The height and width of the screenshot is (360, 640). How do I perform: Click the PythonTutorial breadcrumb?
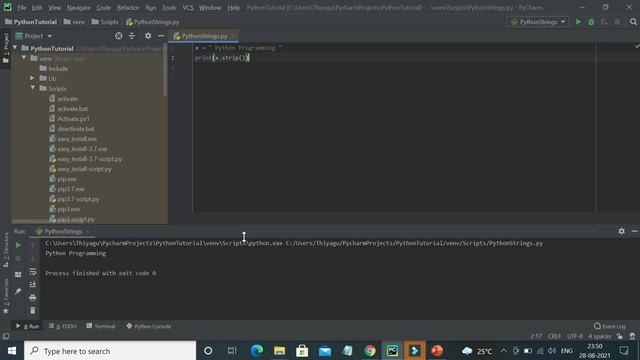tap(31, 22)
